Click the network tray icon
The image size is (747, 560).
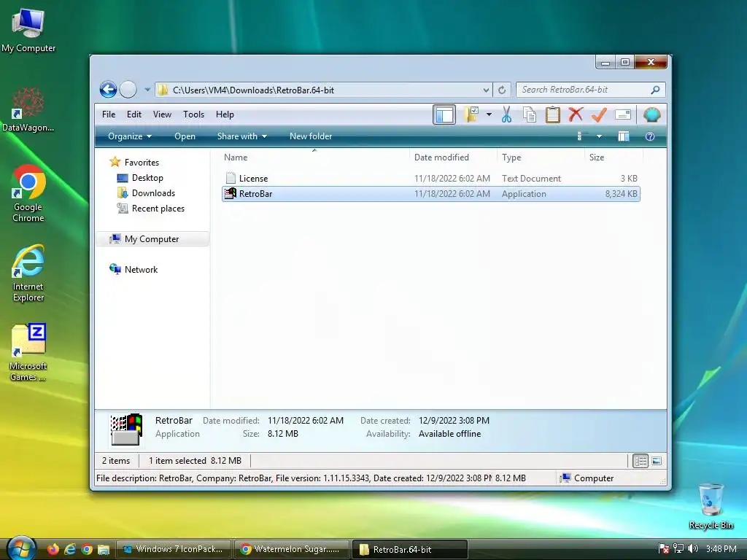tap(678, 549)
